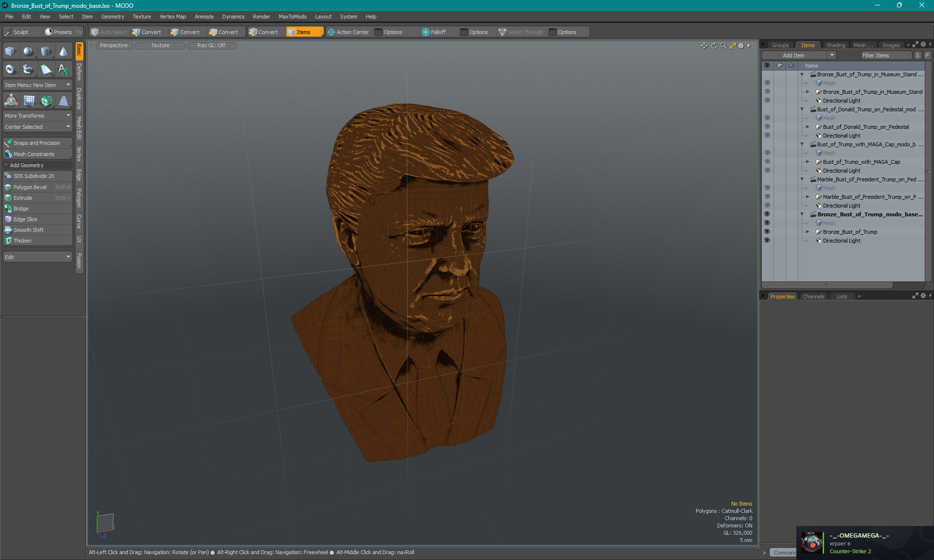Click the horizontal scrollbar in Items list

click(827, 285)
